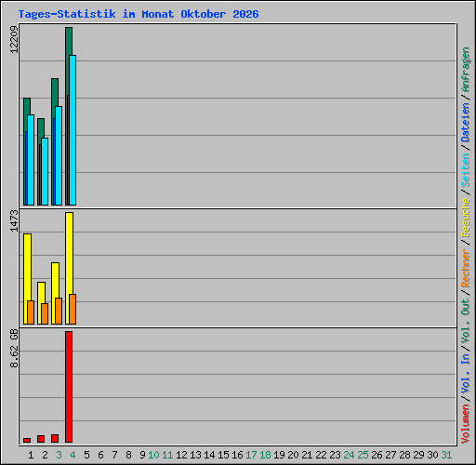Click day label '27' on x-axis
This screenshot has height=465, width=476.
tap(390, 455)
